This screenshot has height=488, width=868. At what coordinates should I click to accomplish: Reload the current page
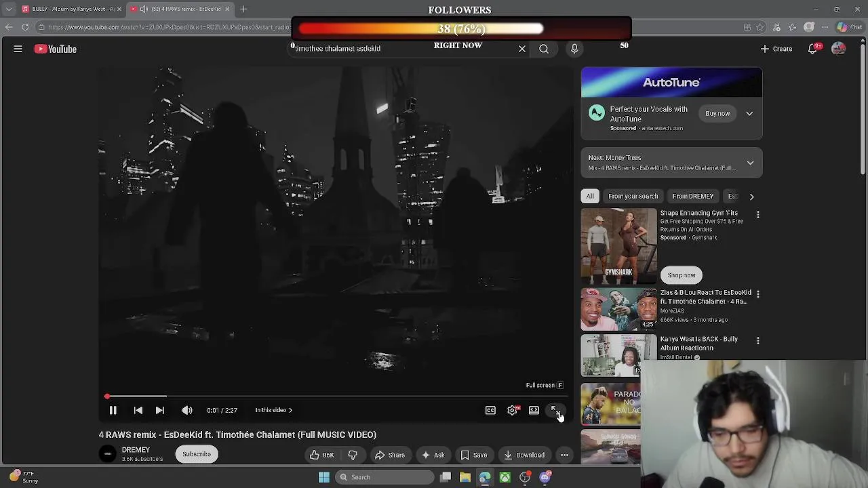[25, 27]
